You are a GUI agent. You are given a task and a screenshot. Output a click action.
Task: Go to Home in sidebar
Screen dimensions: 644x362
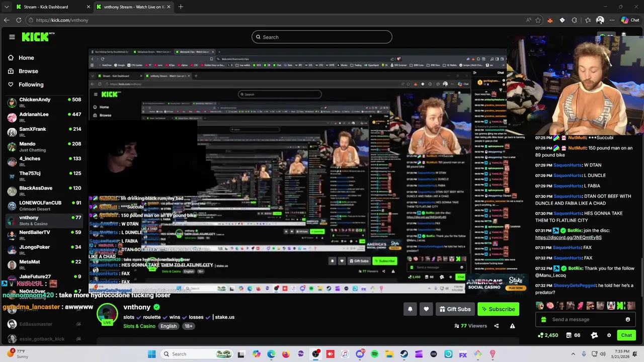[x=26, y=58]
